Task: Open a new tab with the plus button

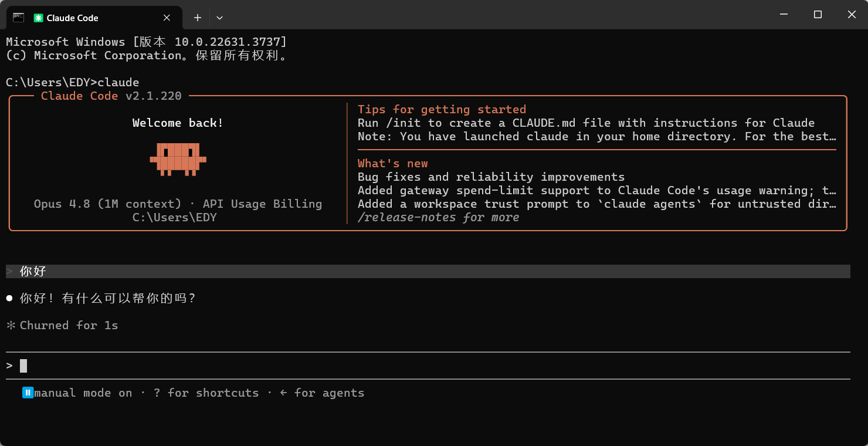Action: (198, 18)
